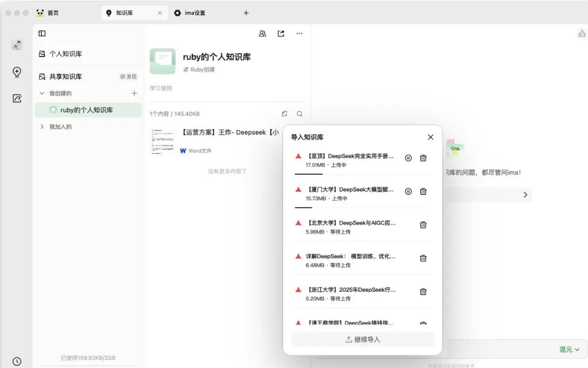Open the lightbulb Q&A icon in left rail

click(x=17, y=72)
